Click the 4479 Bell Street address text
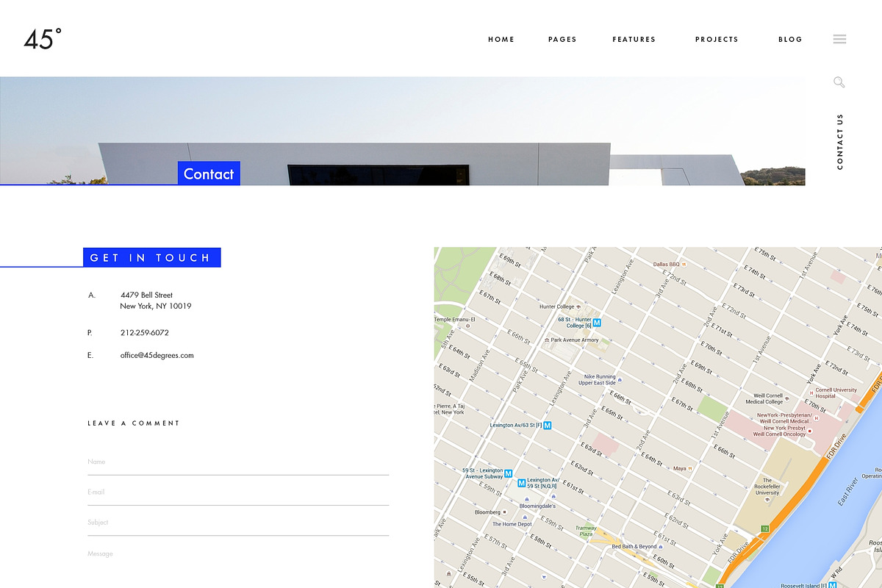This screenshot has width=882, height=588. point(147,295)
